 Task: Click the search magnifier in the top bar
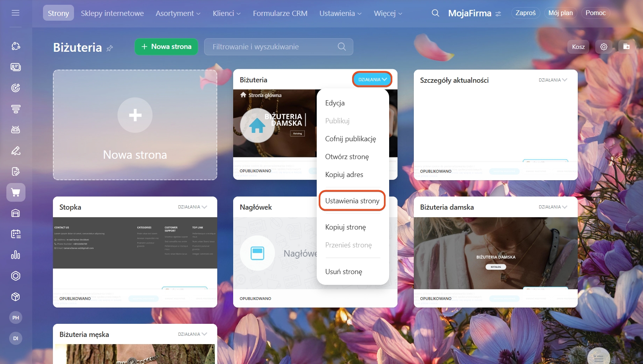435,13
